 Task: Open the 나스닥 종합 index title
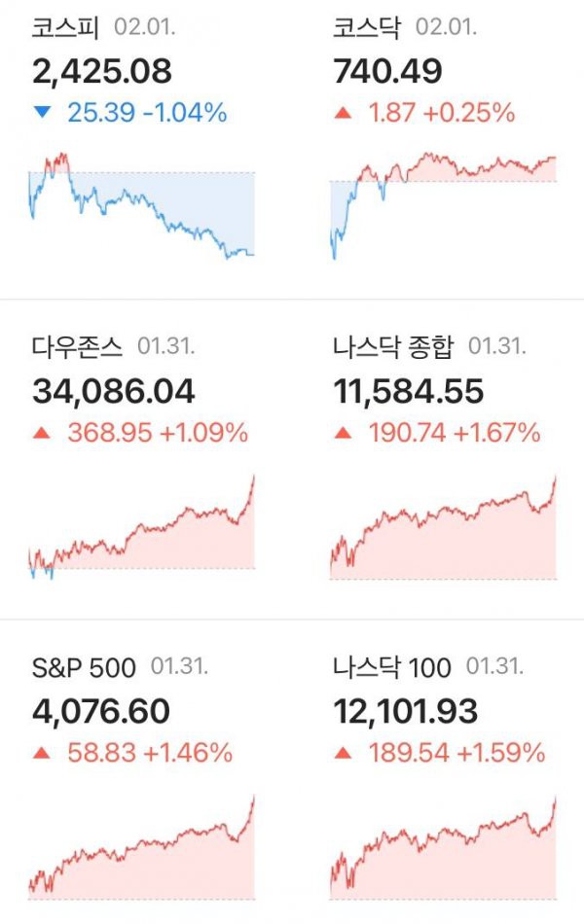point(393,347)
